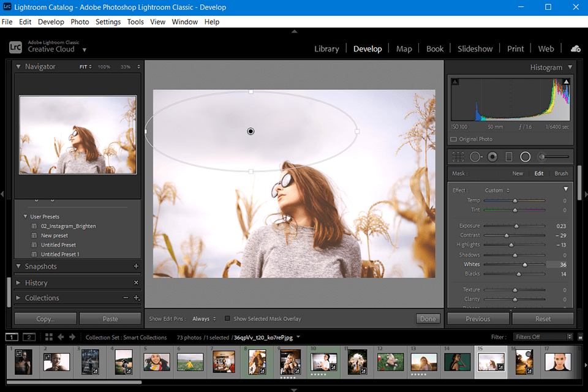The height and width of the screenshot is (392, 588).
Task: Switch to the Library module
Action: tap(326, 49)
